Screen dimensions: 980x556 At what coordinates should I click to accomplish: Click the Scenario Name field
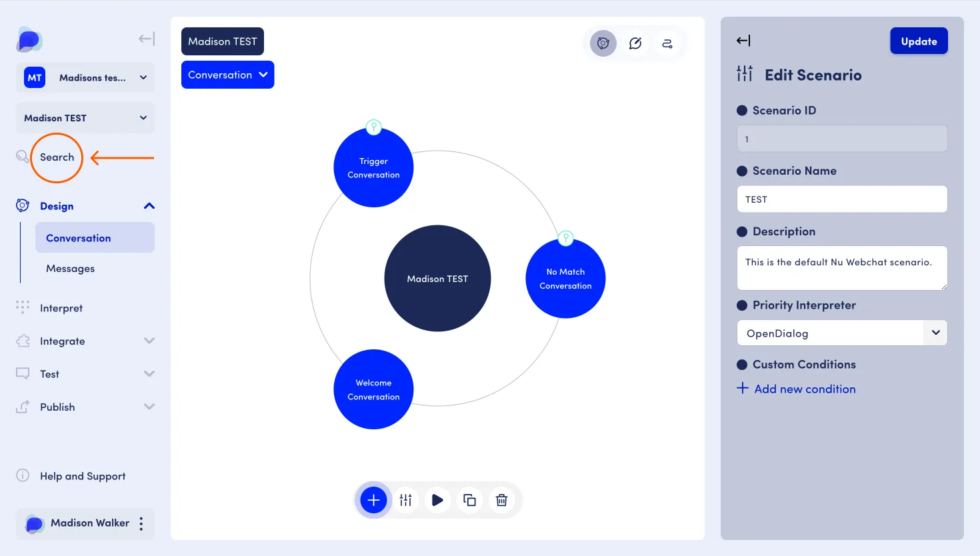[x=842, y=199]
